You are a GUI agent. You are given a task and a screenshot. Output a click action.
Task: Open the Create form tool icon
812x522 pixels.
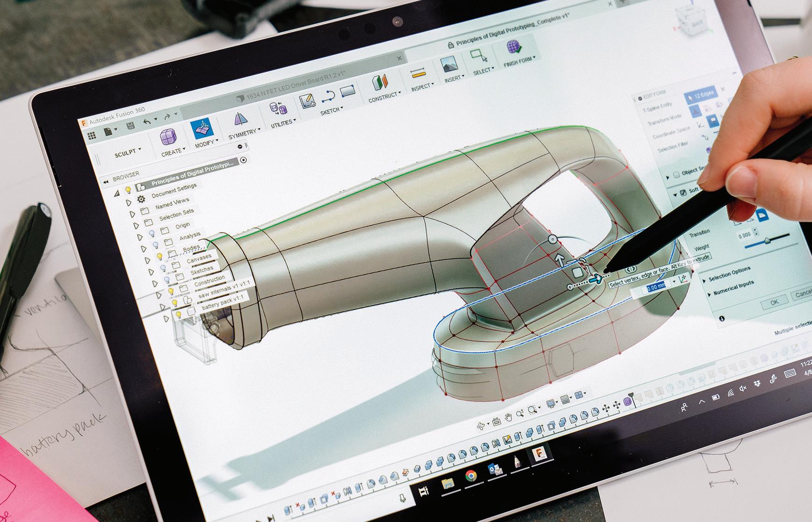pos(168,138)
